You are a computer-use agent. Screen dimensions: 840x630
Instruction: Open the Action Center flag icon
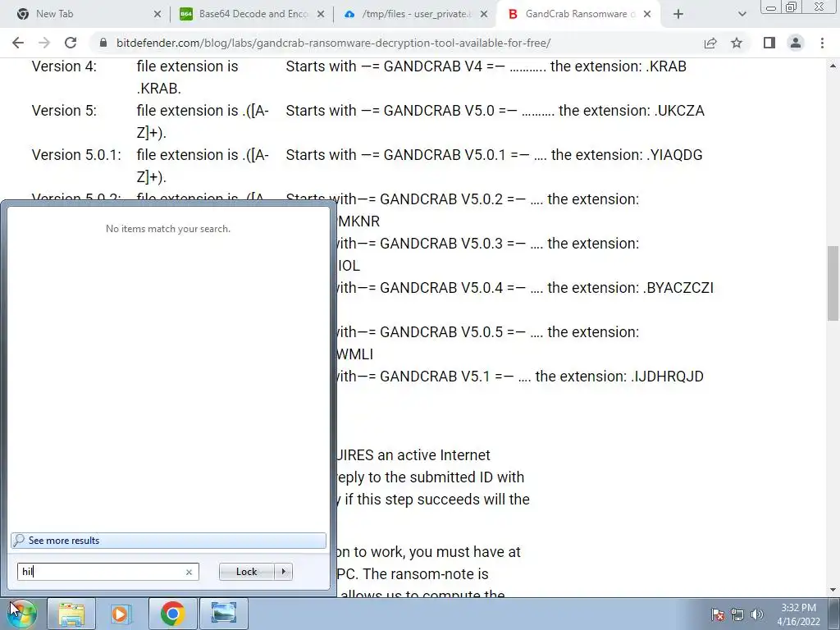(x=717, y=614)
